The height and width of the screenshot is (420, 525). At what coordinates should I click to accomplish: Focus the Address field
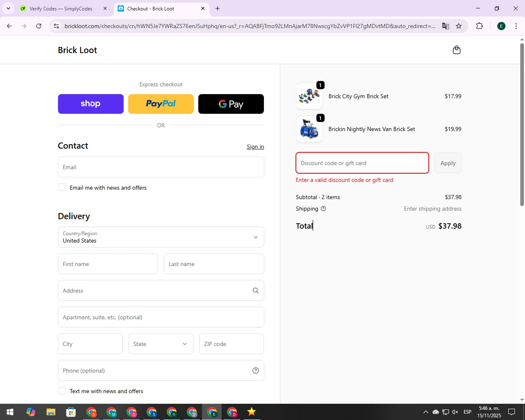(x=161, y=290)
